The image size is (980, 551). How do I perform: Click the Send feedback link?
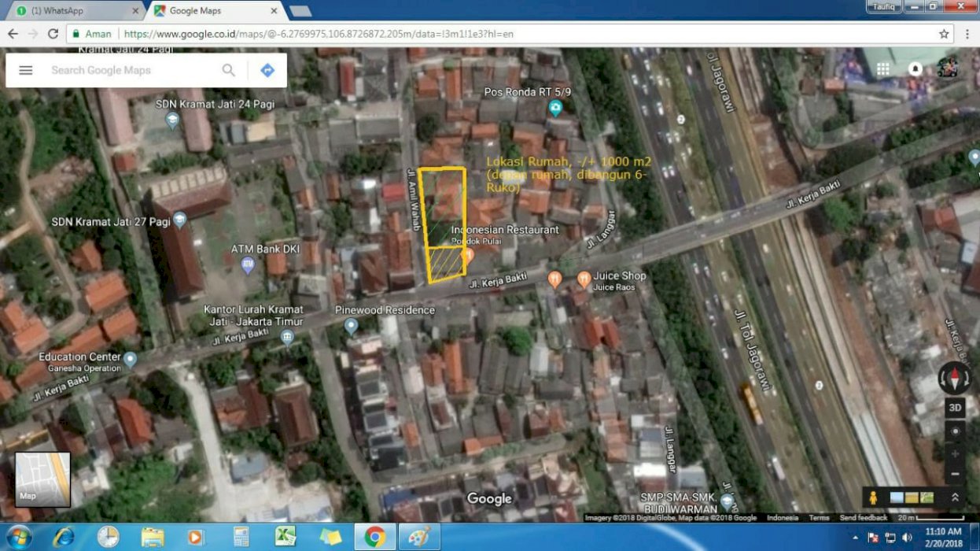863,518
